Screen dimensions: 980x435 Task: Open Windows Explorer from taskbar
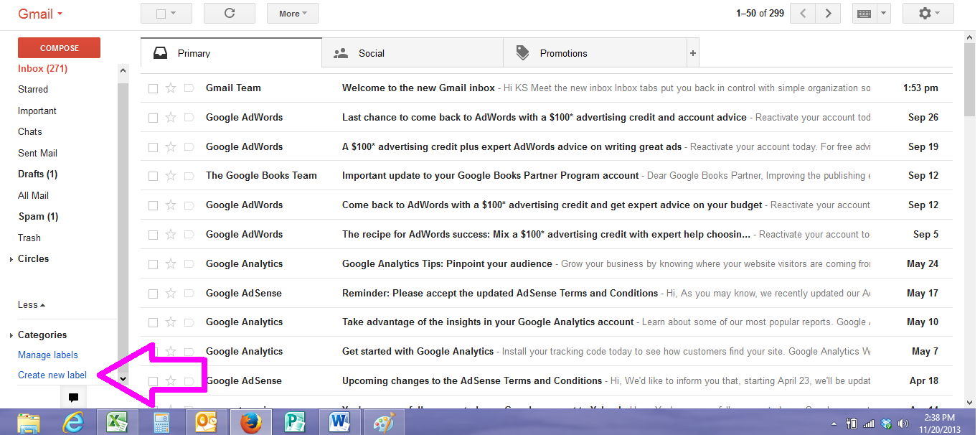coord(28,423)
